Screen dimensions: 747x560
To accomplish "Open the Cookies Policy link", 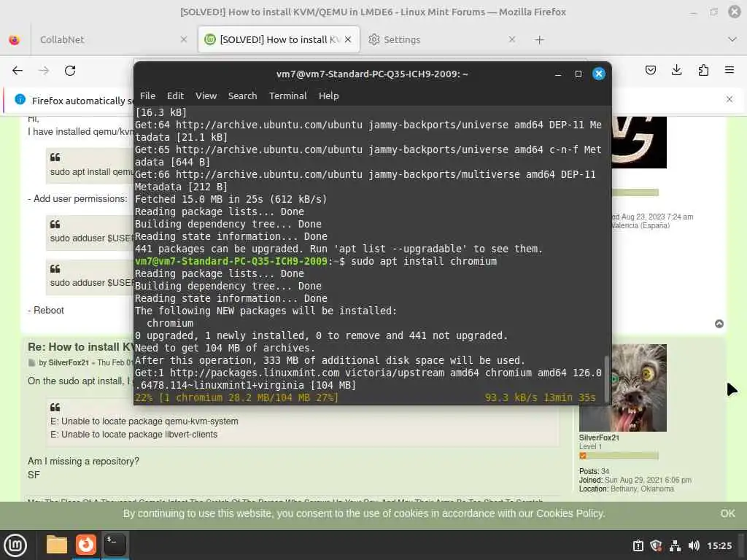I will [x=570, y=513].
